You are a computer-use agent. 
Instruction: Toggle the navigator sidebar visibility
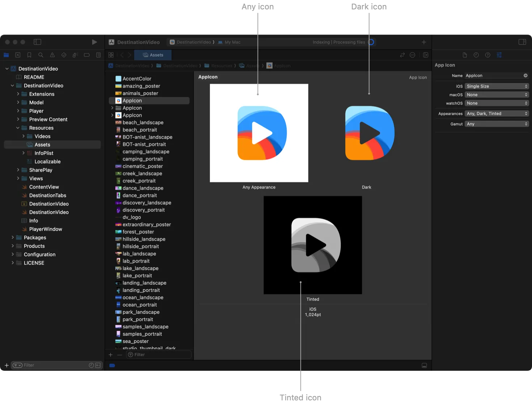pos(37,42)
